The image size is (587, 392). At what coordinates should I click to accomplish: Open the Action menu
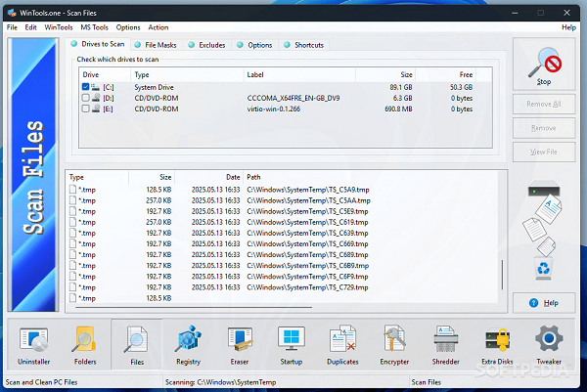158,27
